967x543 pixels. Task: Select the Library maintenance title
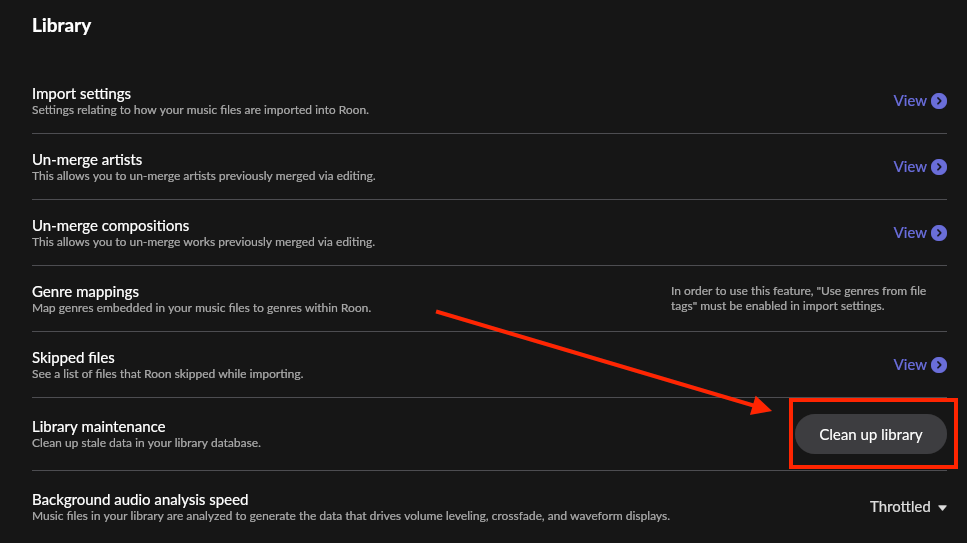(99, 427)
